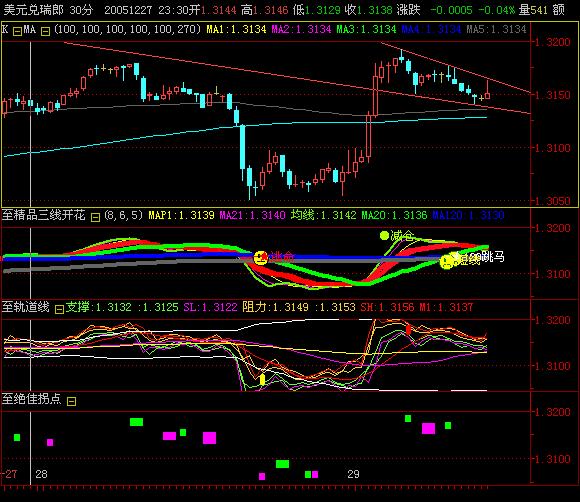Collapse the 至轨道线 indicator panel
This screenshot has height=502, width=580.
[60, 309]
